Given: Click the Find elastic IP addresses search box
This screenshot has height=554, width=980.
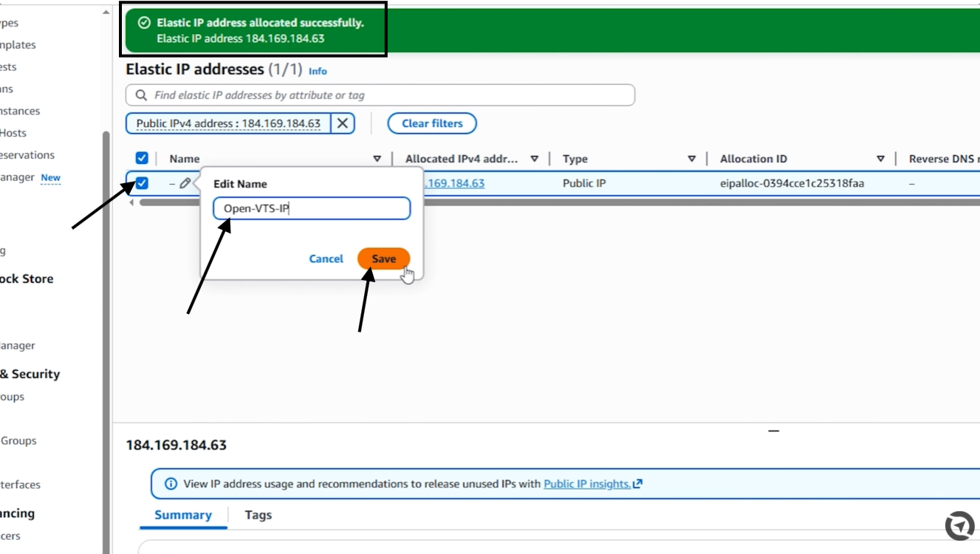Looking at the screenshot, I should [380, 95].
